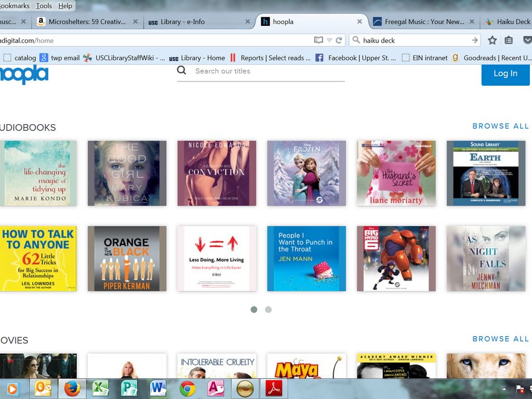Show hidden system tray icons arrow

point(504,389)
